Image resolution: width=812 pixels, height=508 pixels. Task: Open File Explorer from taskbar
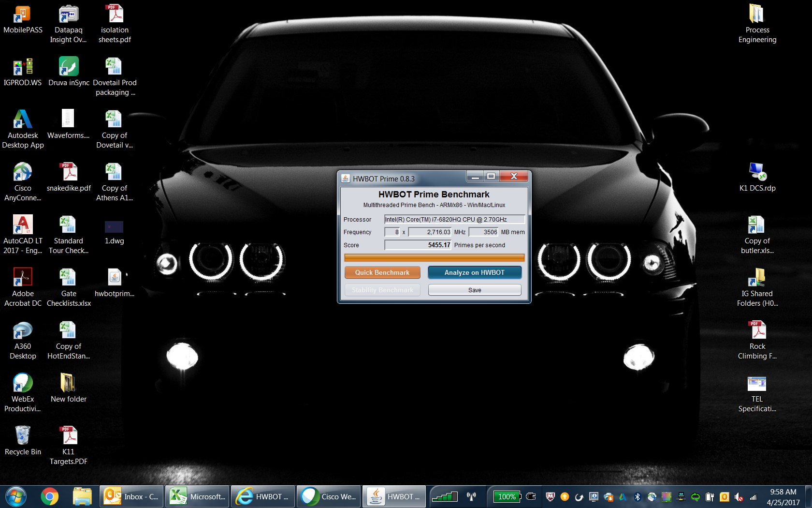pos(82,496)
